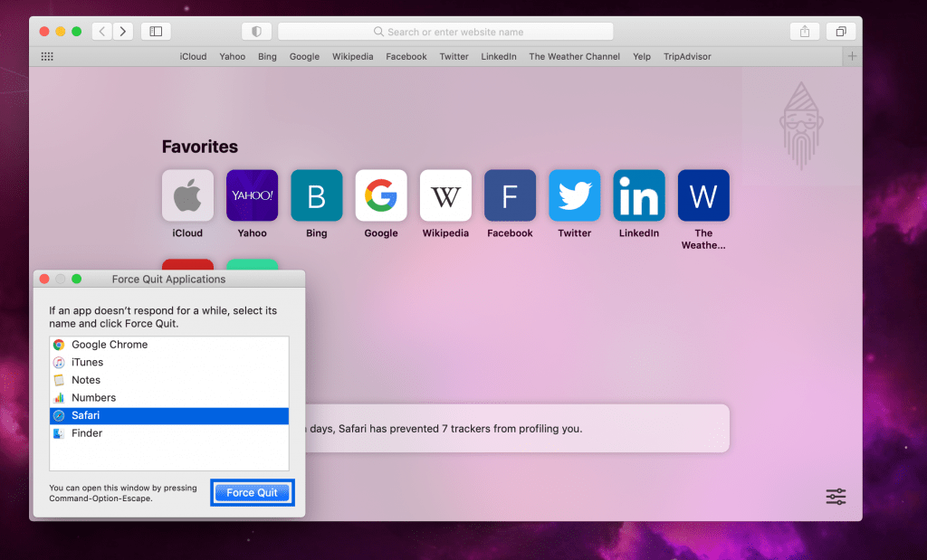The width and height of the screenshot is (927, 560).
Task: Click LinkedIn in the Favorites bar
Action: [499, 57]
